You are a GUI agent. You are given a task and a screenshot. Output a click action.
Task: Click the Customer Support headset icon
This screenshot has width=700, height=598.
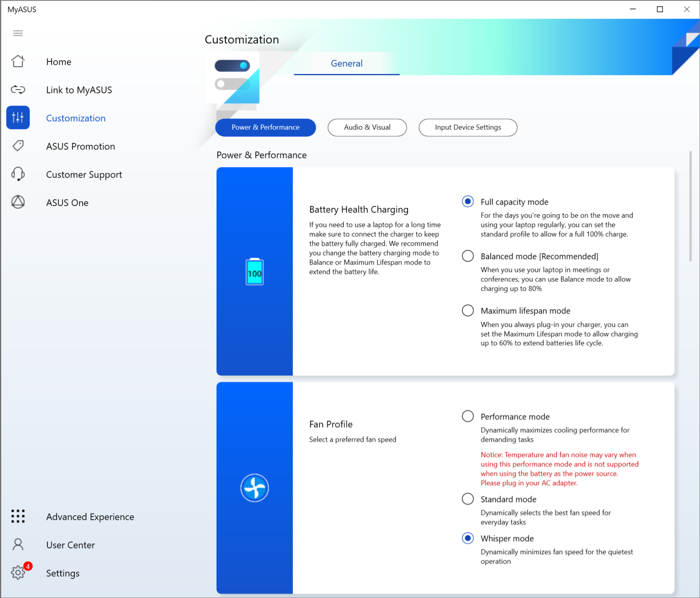point(18,174)
